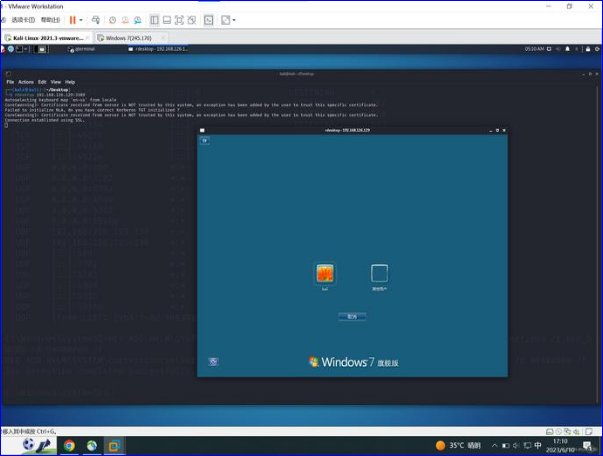Click the take snapshot clock icon
The image size is (603, 456).
[x=112, y=19]
